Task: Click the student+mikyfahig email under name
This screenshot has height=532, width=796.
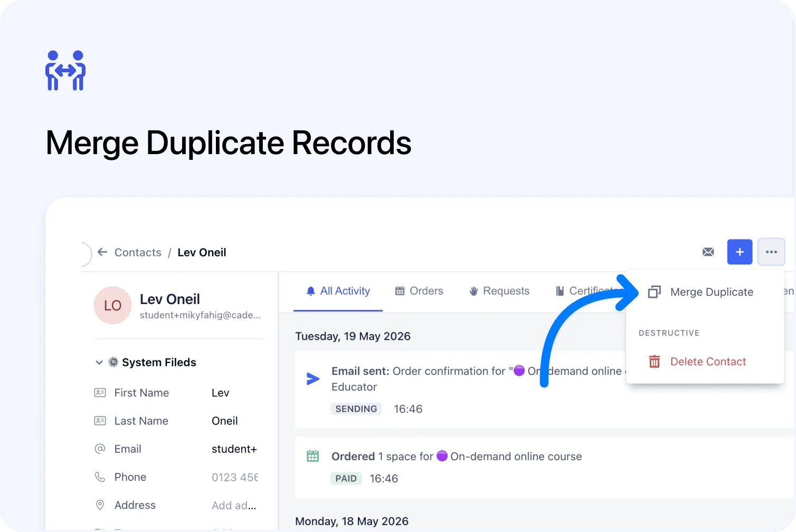Action: [x=200, y=315]
